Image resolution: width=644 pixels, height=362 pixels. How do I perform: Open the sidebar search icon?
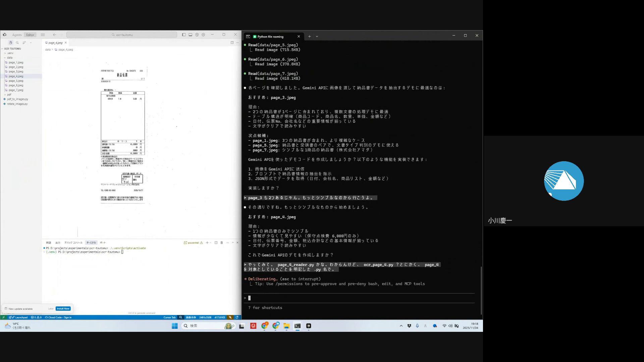pyautogui.click(x=17, y=43)
